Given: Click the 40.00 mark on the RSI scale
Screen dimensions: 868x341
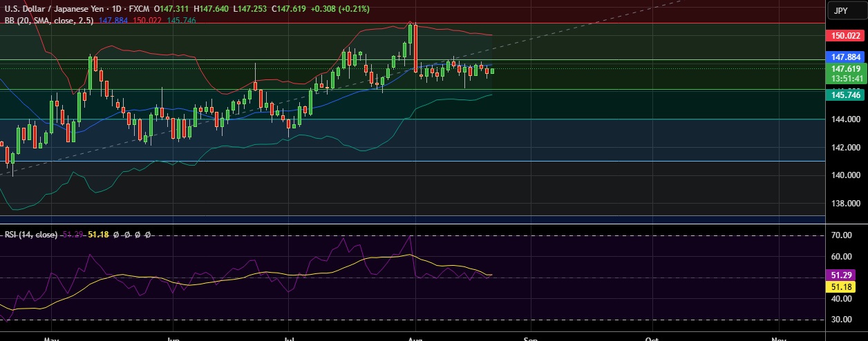Looking at the screenshot, I should tap(840, 299).
